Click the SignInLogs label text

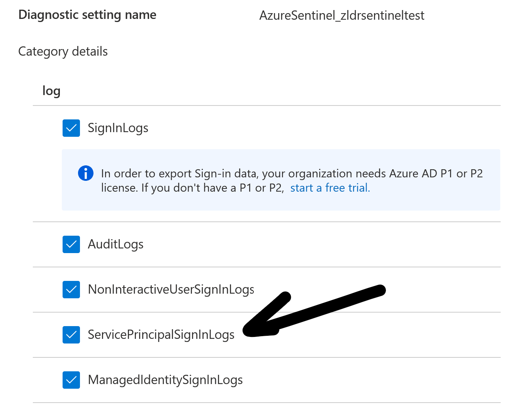tap(118, 128)
